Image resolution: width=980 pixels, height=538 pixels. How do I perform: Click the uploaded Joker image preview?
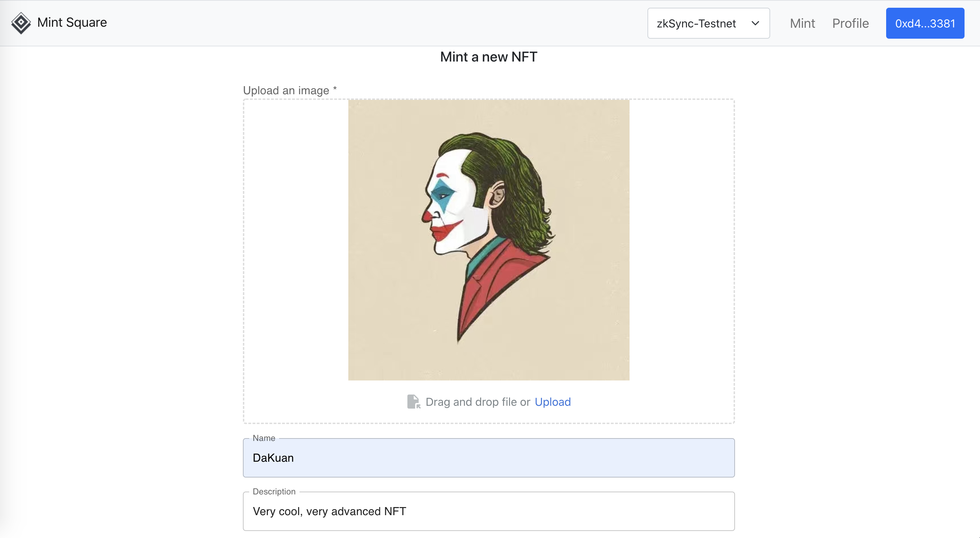(489, 240)
